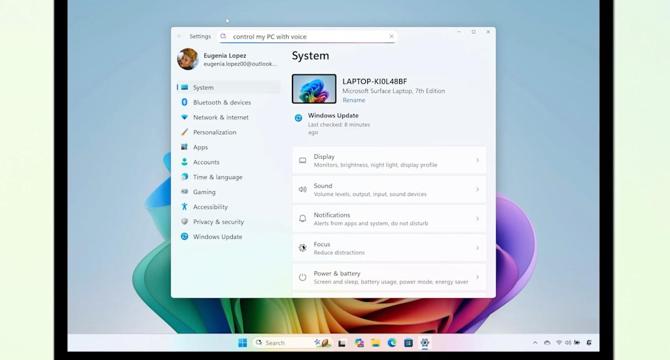Click the System bar icon in sidebar
Screen dimensions: 670x360
pos(185,88)
